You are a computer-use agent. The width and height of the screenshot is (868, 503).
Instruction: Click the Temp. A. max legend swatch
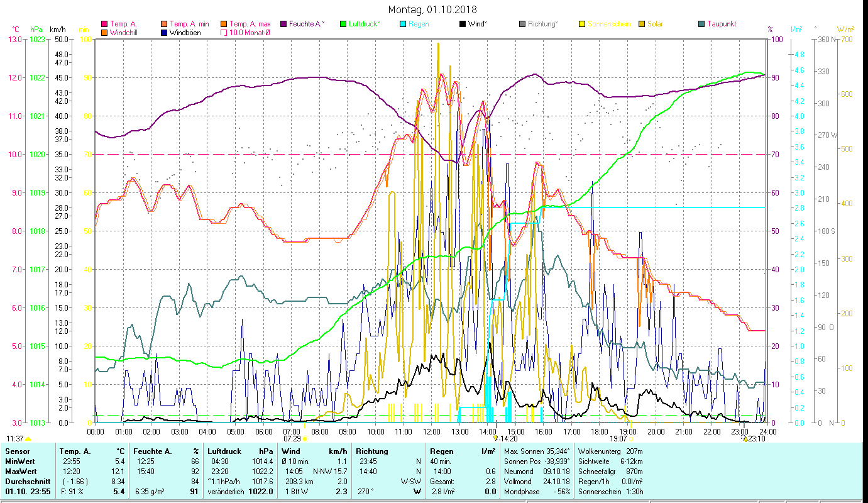(223, 24)
